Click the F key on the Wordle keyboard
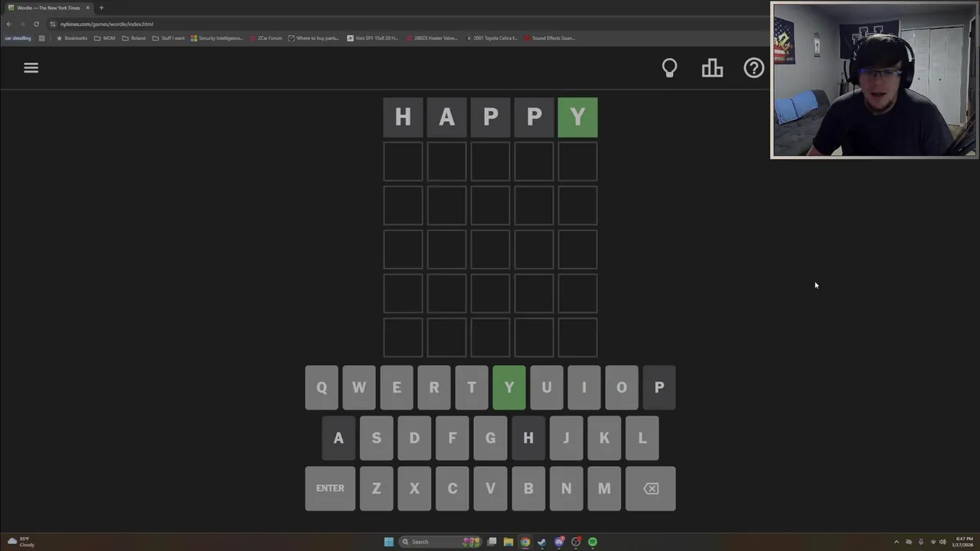Screen dimensions: 980x551 pos(452,438)
